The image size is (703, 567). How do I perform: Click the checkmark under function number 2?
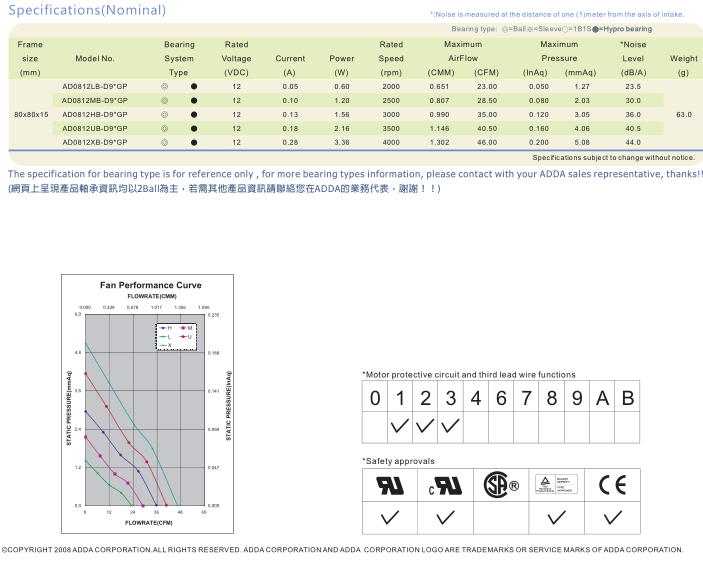[x=425, y=426]
